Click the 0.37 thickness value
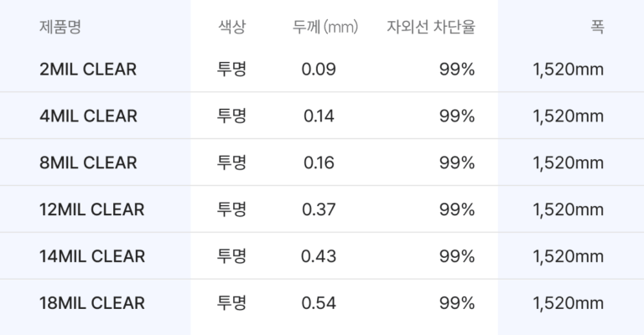Viewport: 644px width, 335px height. pos(319,209)
